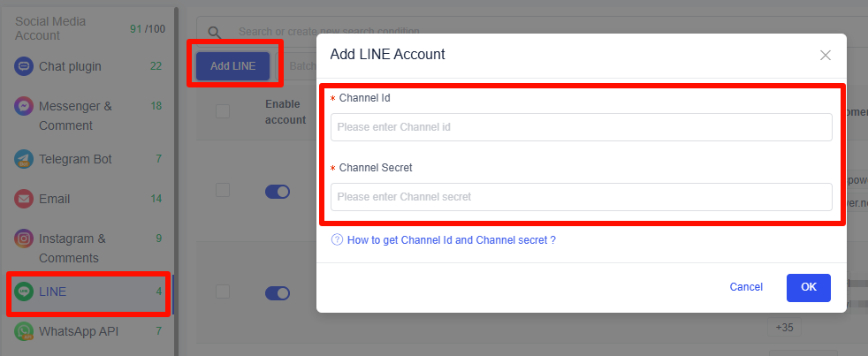
Task: Toggle the second row enable account switch
Action: (278, 293)
